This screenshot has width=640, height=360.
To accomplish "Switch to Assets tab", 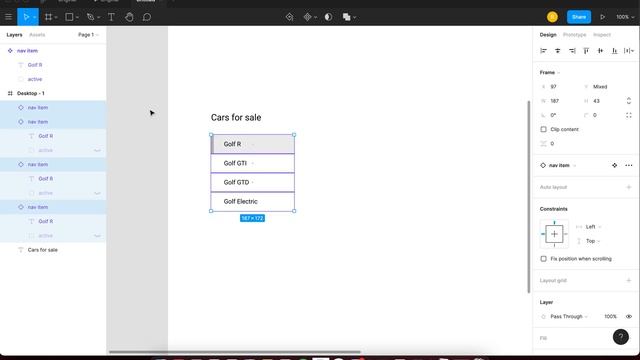I will click(37, 35).
